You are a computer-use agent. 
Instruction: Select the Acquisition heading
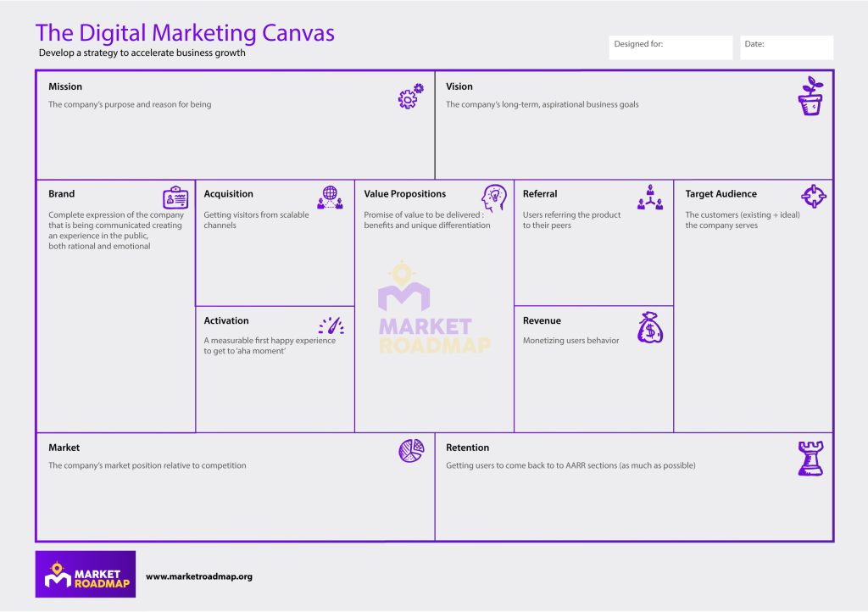[x=228, y=193]
